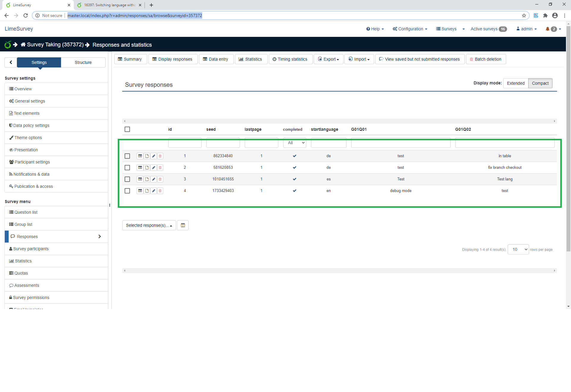This screenshot has width=571, height=392.
Task: Switch display mode to Extended
Action: pos(515,83)
